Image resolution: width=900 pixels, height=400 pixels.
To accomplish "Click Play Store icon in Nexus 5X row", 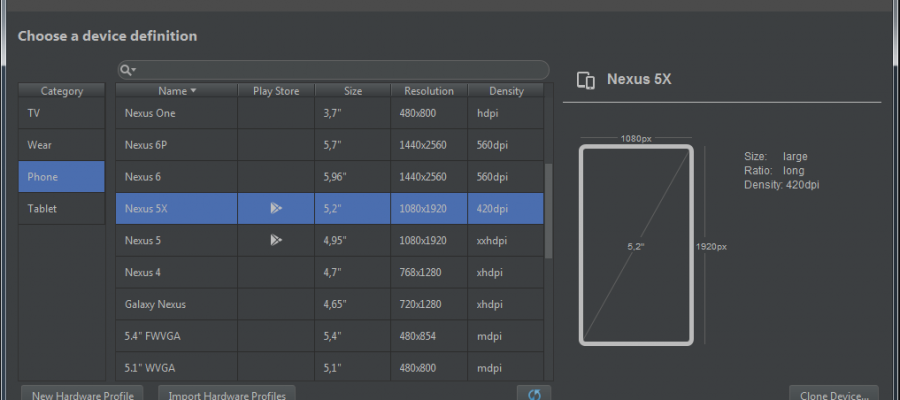I will pos(275,209).
